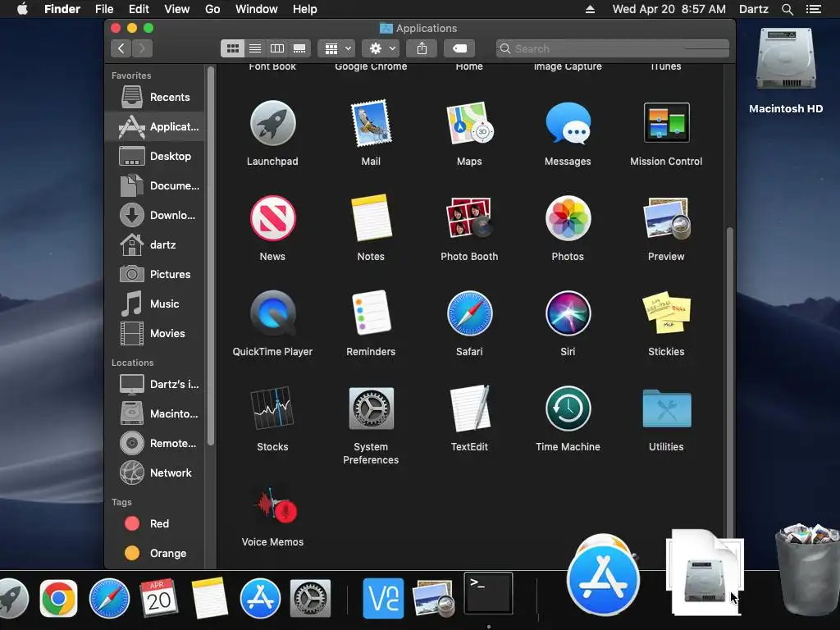Open the Mail app icon
This screenshot has width=840, height=630.
click(x=371, y=123)
